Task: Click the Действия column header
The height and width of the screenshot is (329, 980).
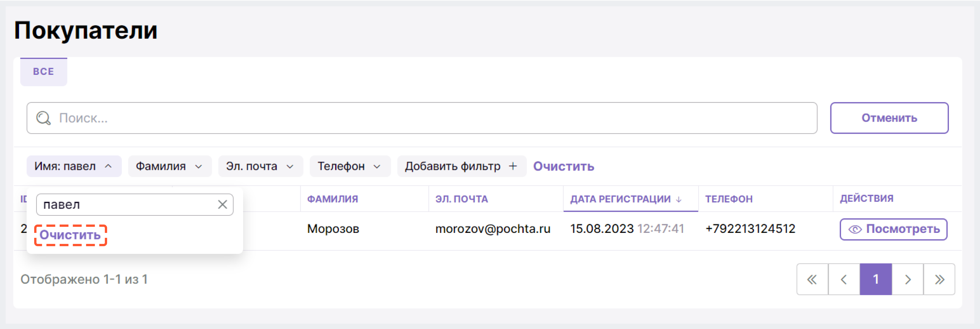Action: [867, 199]
